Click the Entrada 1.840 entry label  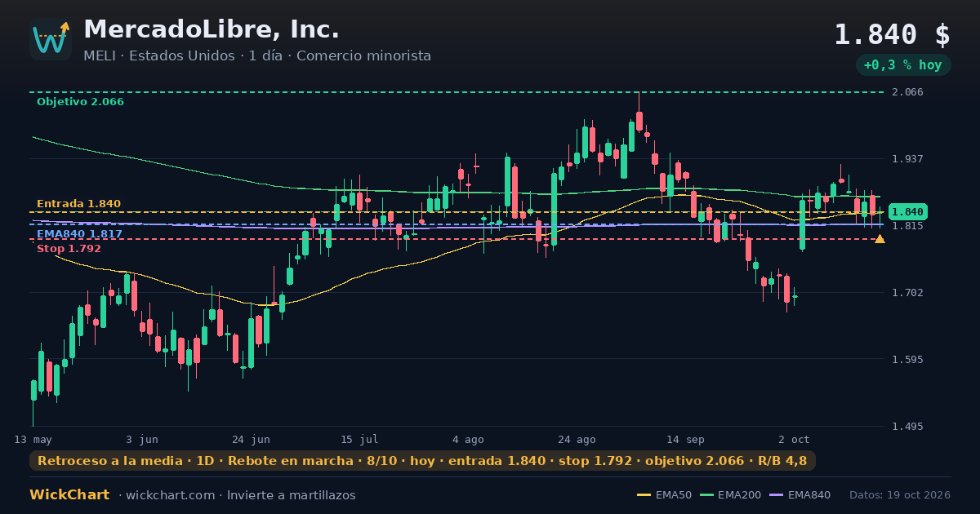pyautogui.click(x=78, y=204)
